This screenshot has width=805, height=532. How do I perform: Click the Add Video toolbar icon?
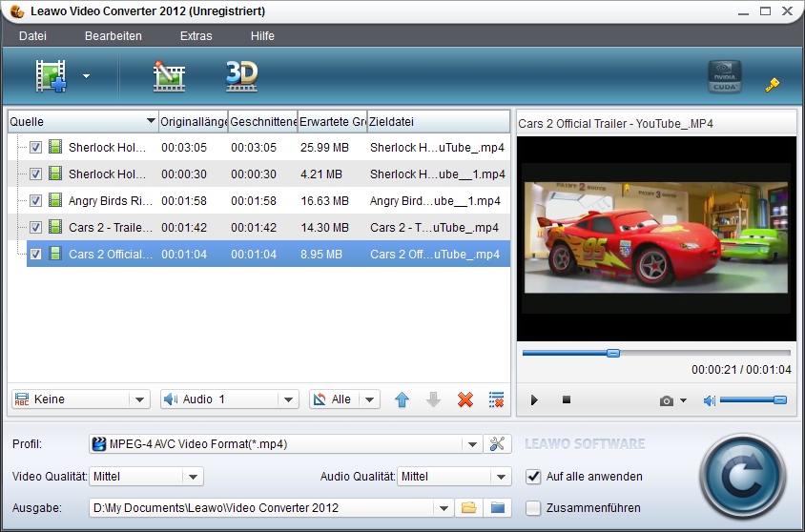52,76
